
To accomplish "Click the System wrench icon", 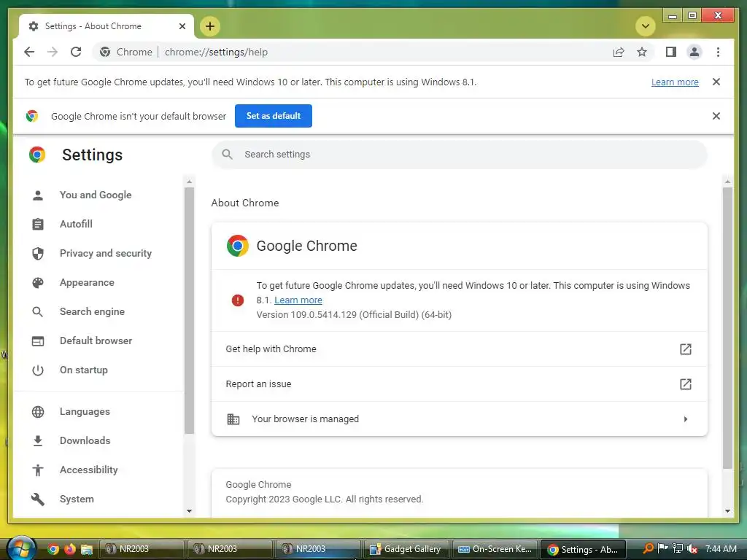I will pos(38,499).
